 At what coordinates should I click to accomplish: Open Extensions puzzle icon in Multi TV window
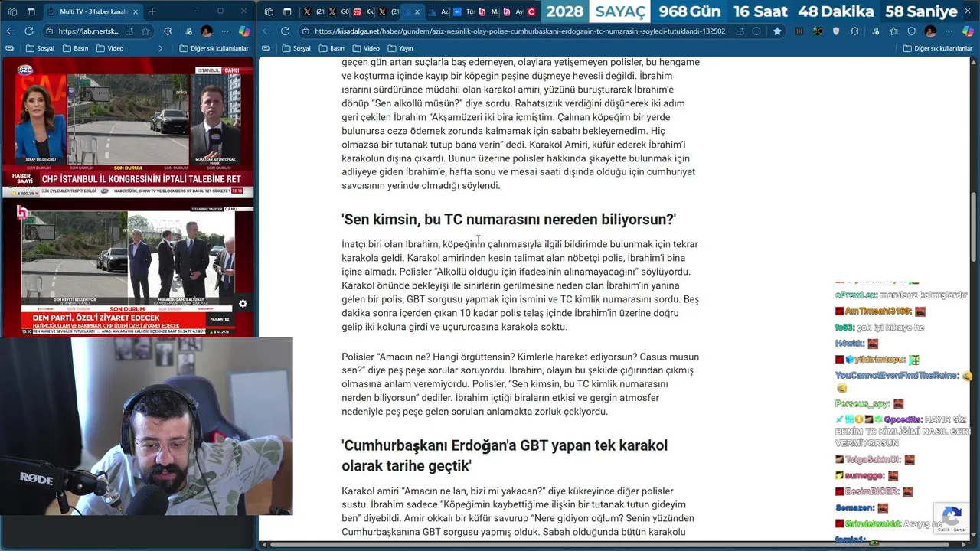tap(168, 31)
